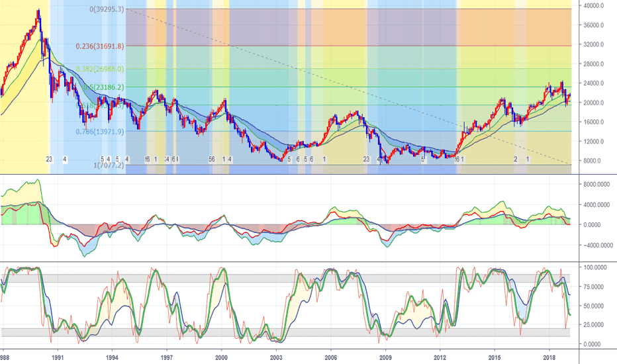
Task: Click the 0.382(26988.0) Fibonacci label
Action: (100, 69)
